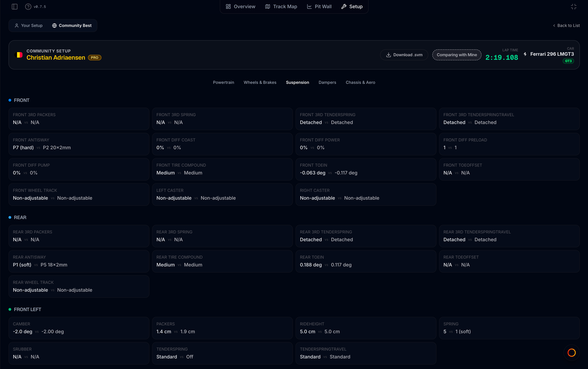
Task: Click the exit fullscreen icon
Action: tap(574, 7)
